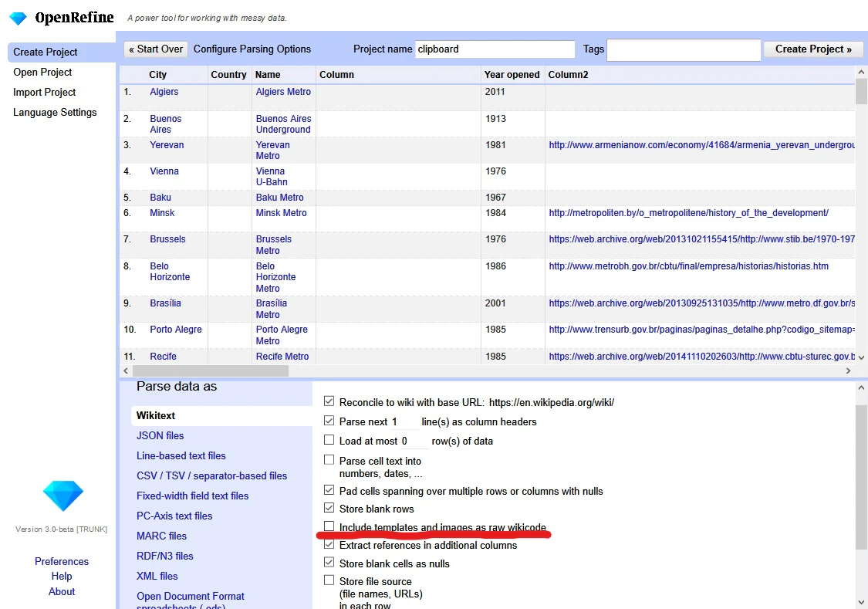Choose RDF/N3 files format
The width and height of the screenshot is (868, 609).
pos(165,556)
